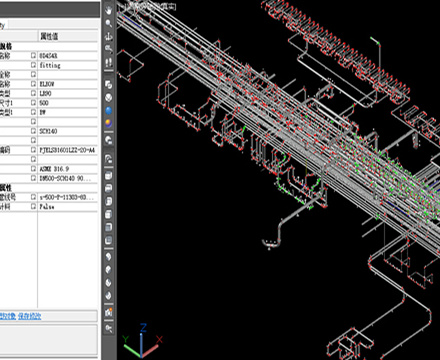Collapse the 规格 property group header
The height and width of the screenshot is (360, 440).
point(6,46)
